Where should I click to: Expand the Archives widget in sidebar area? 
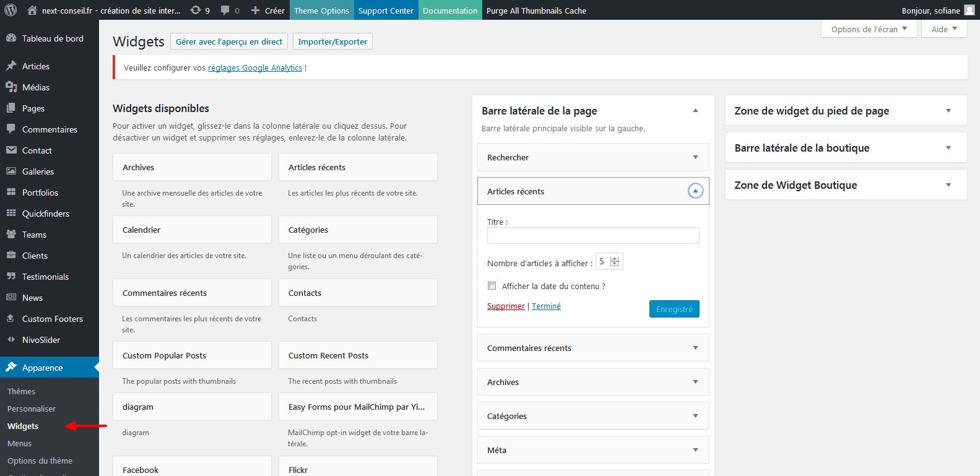click(695, 382)
